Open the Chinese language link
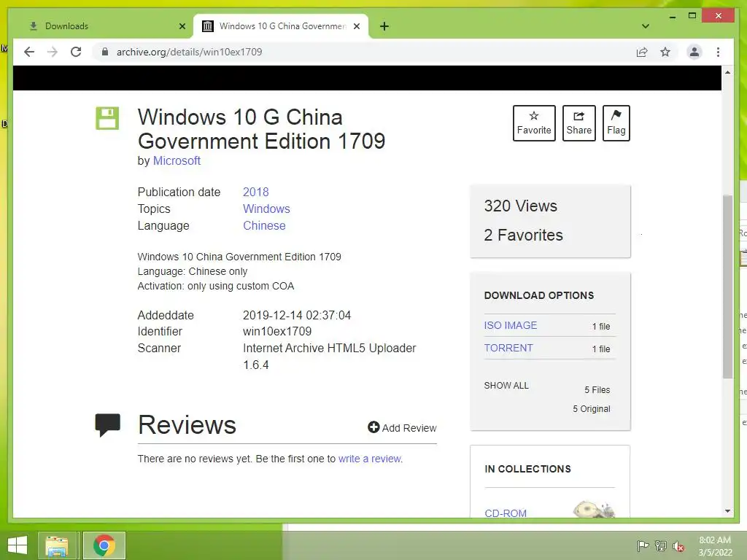 pyautogui.click(x=264, y=226)
